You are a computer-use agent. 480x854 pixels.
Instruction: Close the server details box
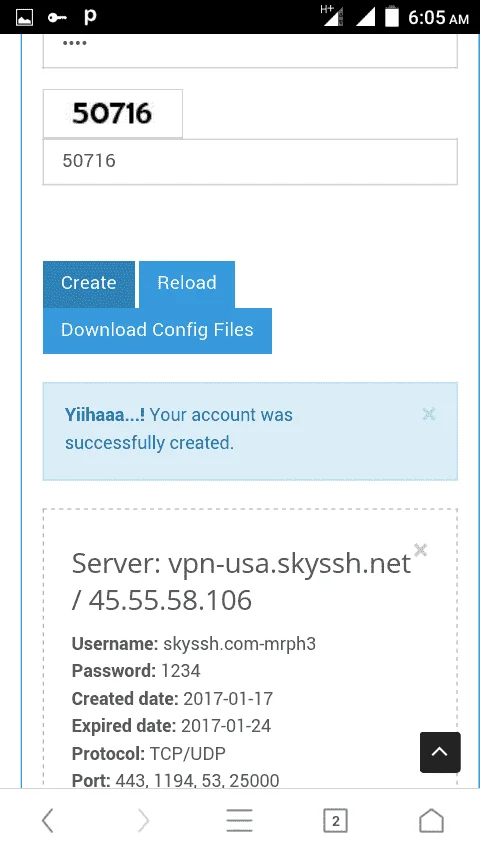[420, 550]
